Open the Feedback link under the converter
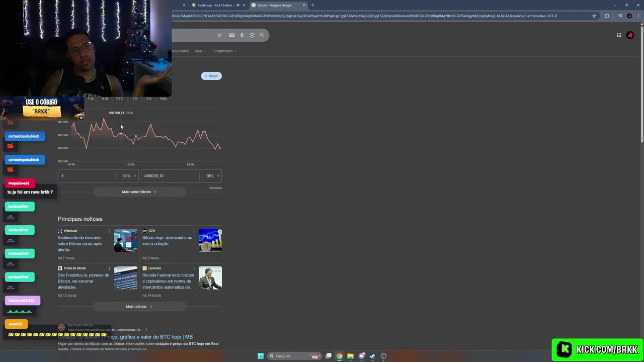Screen dimensions: 644x362 (x=215, y=188)
